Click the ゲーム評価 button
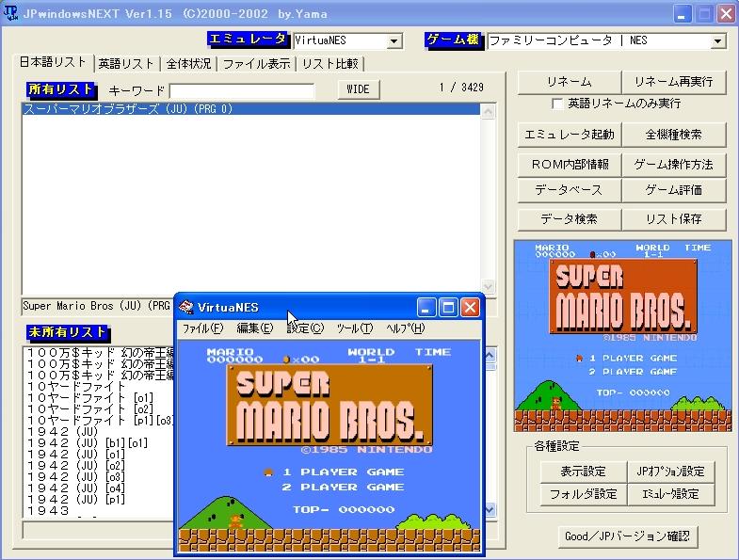 673,190
